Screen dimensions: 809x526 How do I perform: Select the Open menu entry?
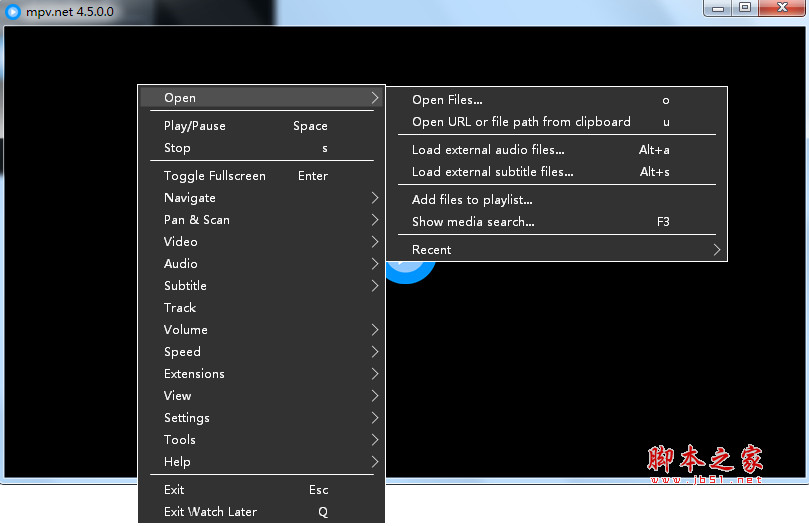[262, 98]
